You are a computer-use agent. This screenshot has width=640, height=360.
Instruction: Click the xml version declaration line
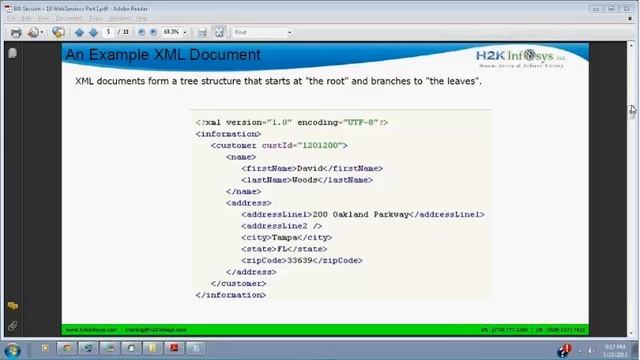click(x=291, y=122)
